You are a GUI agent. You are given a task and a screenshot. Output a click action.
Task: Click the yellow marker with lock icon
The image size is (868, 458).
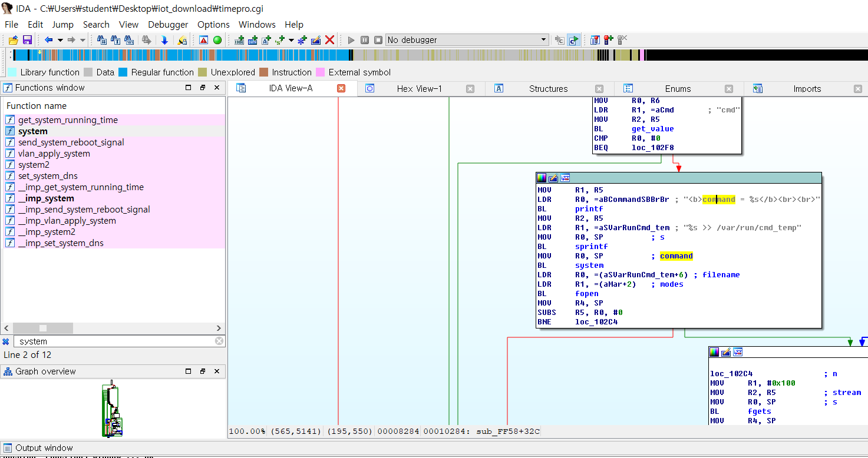(x=183, y=40)
